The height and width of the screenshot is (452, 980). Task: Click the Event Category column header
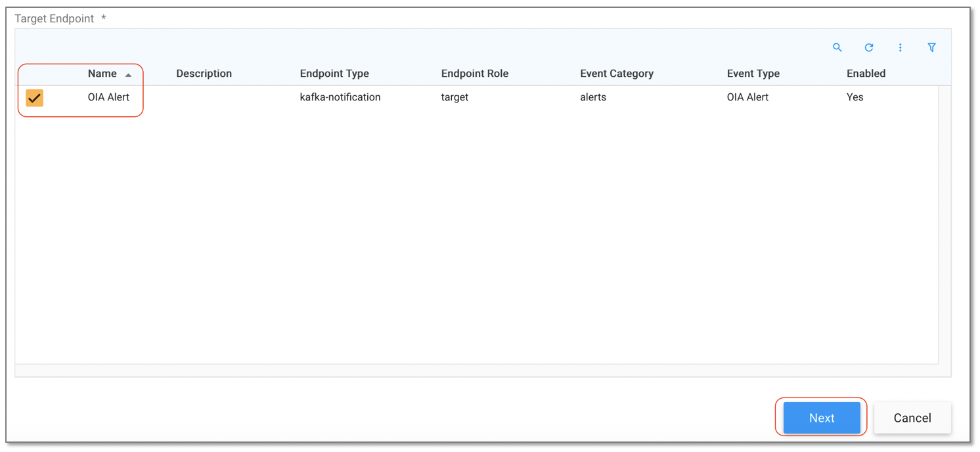click(x=616, y=74)
